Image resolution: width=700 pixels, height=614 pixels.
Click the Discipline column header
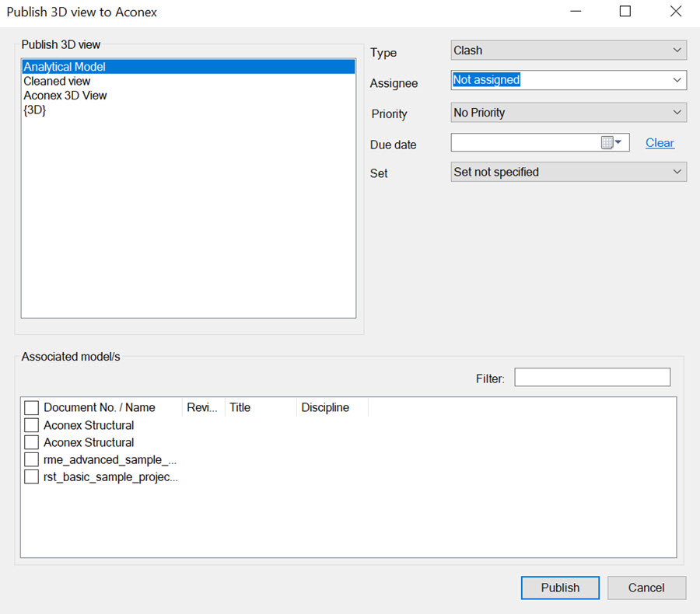[333, 407]
